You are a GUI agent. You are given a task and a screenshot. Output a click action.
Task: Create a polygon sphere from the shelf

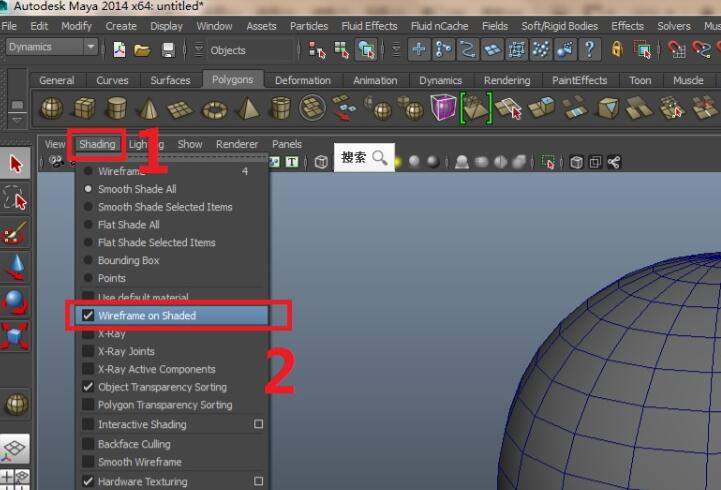(x=51, y=108)
